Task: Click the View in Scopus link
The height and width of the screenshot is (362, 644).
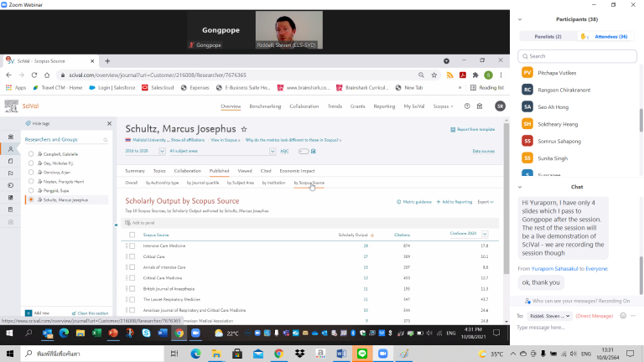Action: (x=225, y=140)
